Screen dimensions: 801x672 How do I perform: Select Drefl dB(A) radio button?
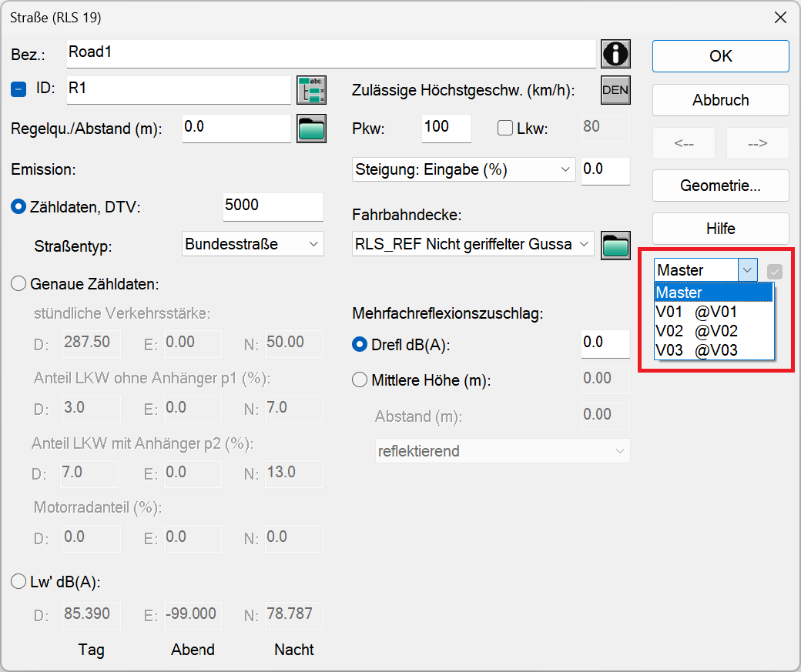point(360,344)
